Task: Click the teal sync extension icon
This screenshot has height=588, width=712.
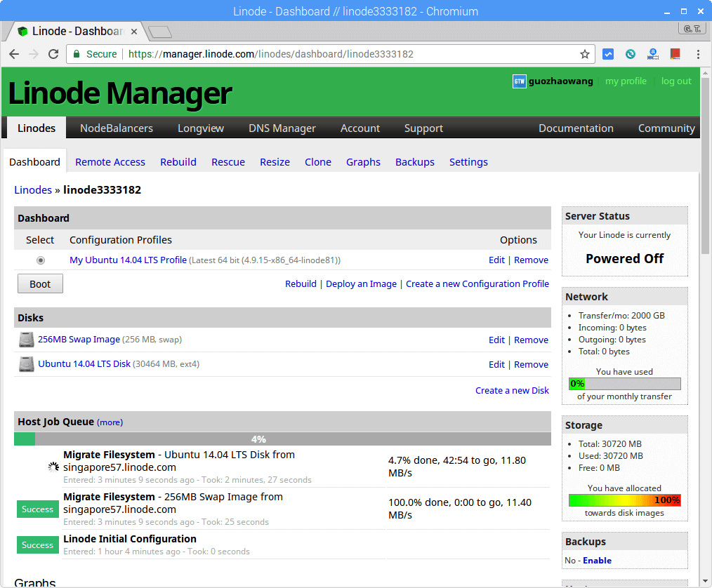Action: click(630, 53)
